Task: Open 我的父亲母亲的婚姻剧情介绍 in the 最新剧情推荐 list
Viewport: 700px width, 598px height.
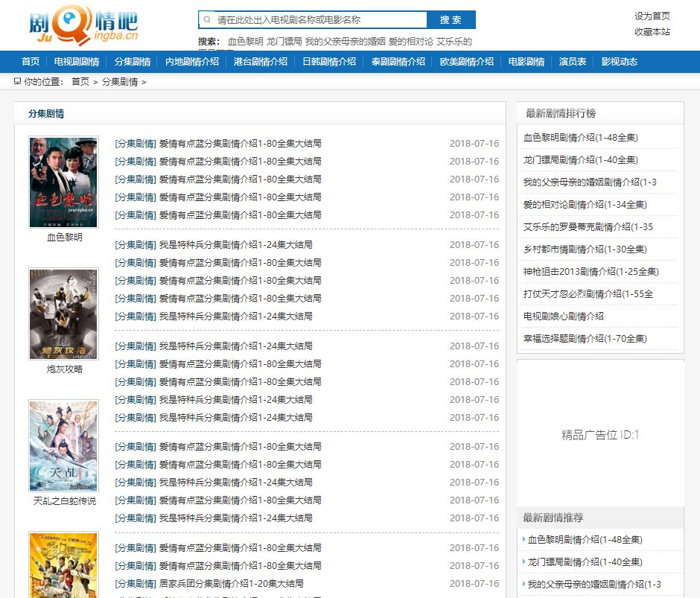Action: (x=594, y=584)
